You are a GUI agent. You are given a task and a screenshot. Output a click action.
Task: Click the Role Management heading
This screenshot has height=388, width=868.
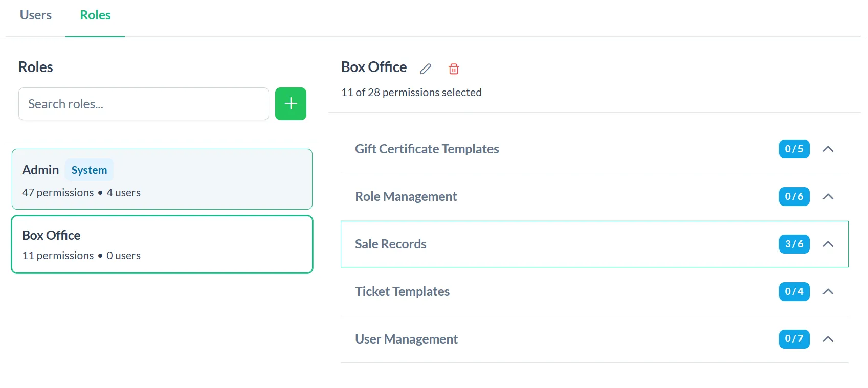[406, 196]
